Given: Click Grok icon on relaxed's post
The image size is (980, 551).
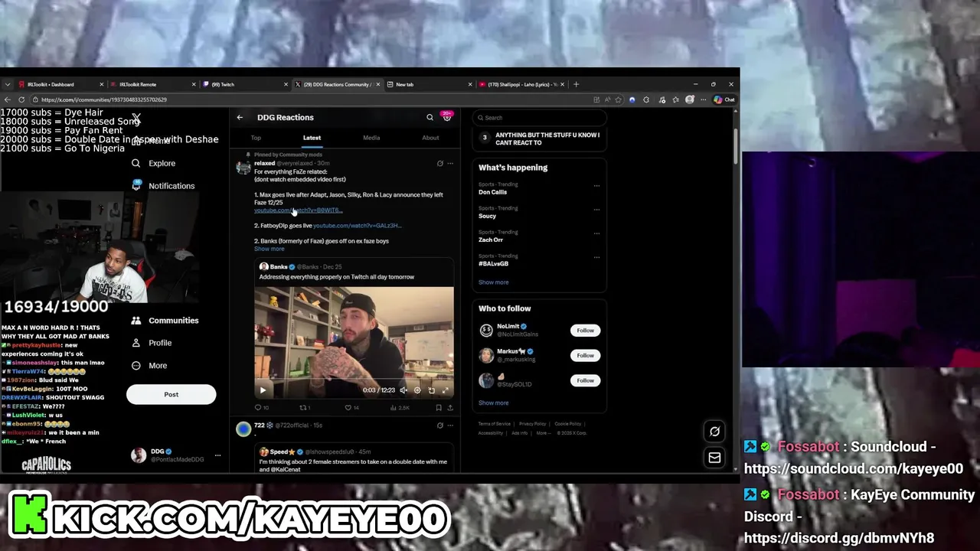Looking at the screenshot, I should tap(439, 163).
